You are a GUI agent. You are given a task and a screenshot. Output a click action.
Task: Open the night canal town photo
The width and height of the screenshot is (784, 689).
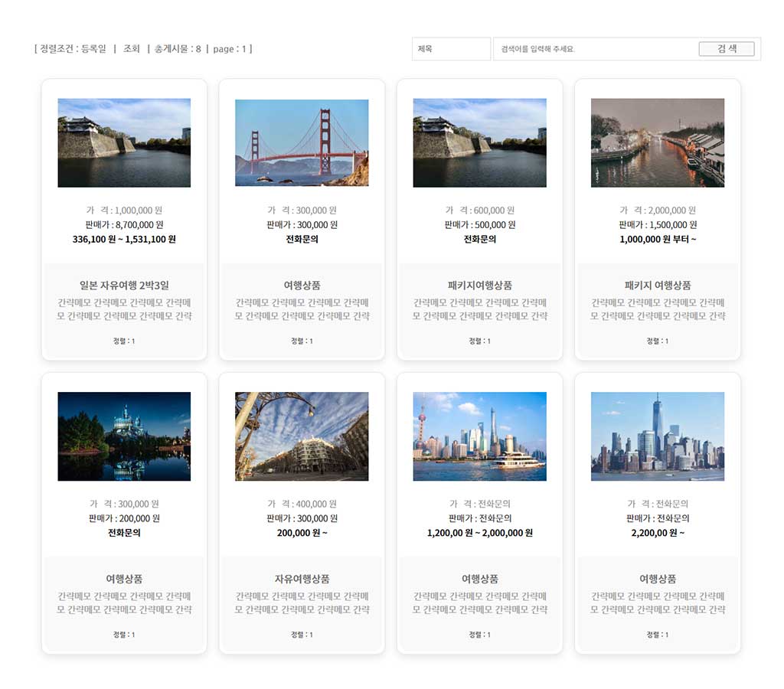click(657, 142)
